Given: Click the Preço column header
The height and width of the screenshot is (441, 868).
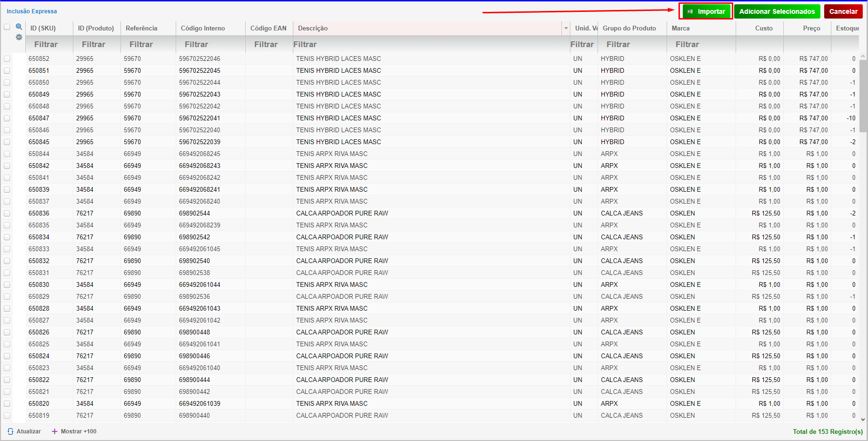Looking at the screenshot, I should [x=811, y=29].
